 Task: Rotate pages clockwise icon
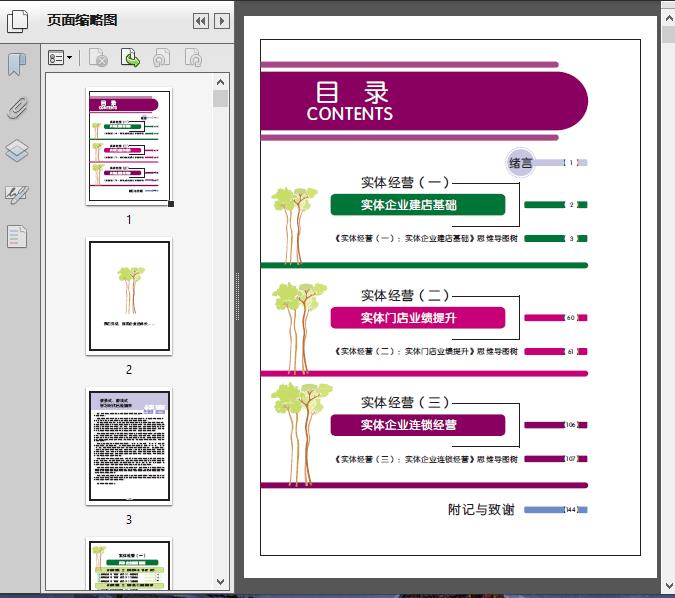(x=193, y=58)
